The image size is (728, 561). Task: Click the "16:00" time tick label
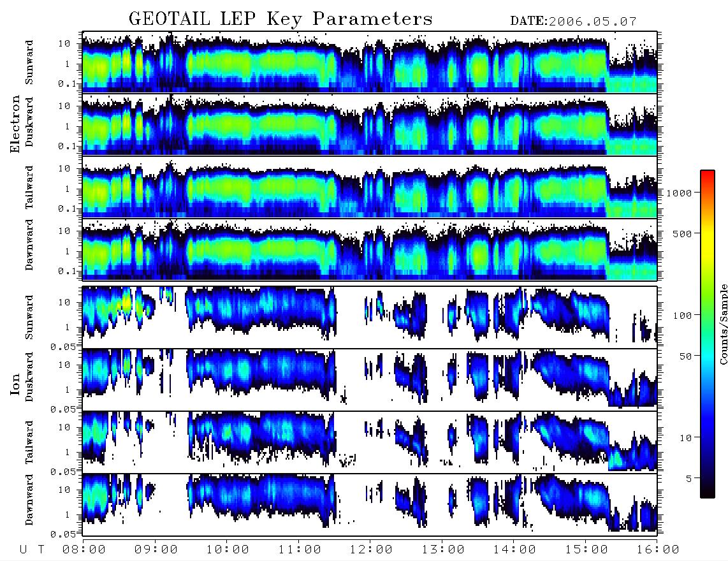[x=658, y=550]
